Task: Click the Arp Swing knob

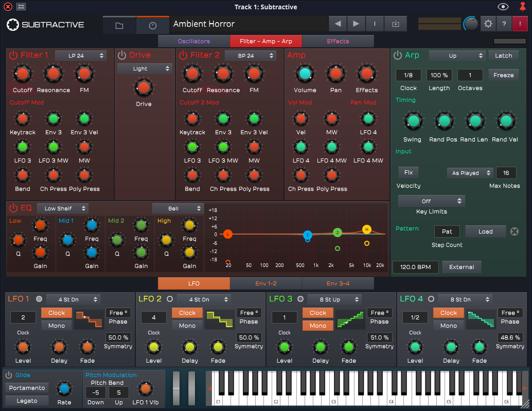Action: tap(413, 121)
